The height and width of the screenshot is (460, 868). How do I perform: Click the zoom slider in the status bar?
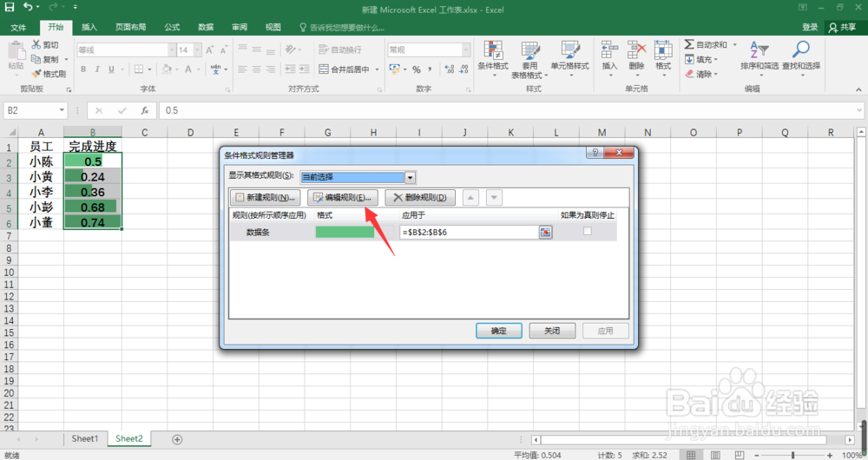pyautogui.click(x=792, y=455)
